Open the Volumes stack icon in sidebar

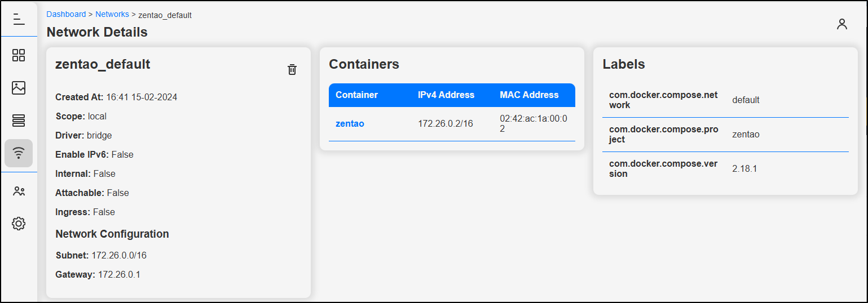tap(19, 121)
